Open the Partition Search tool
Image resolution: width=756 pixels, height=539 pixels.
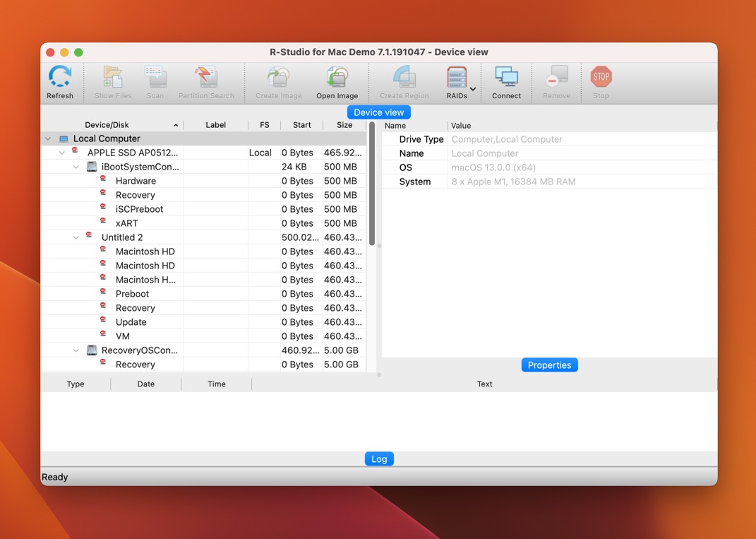coord(206,78)
